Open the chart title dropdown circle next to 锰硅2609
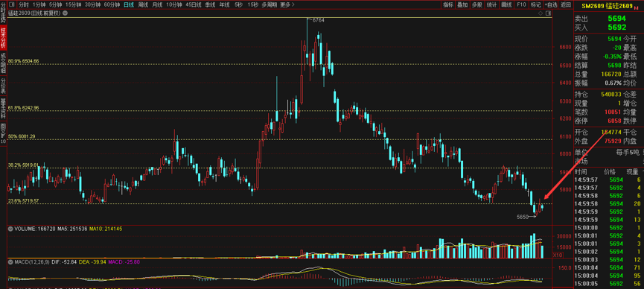The height and width of the screenshot is (289, 644). click(x=65, y=13)
